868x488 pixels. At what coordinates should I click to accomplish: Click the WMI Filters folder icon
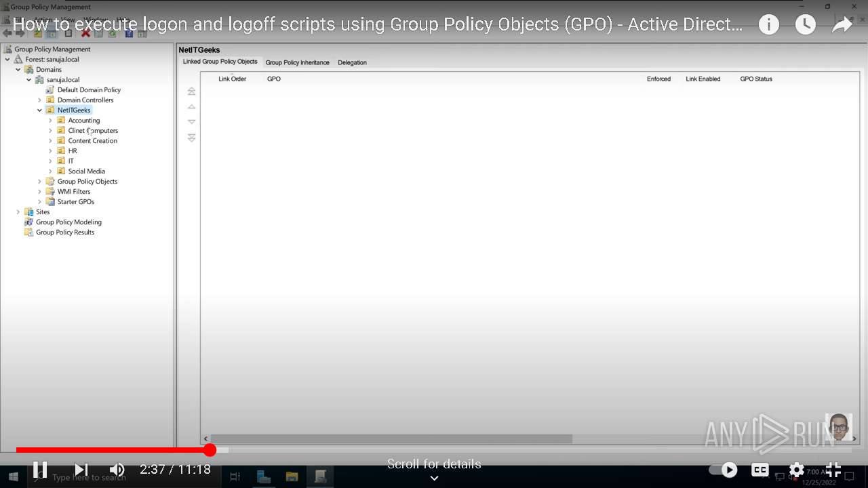50,192
